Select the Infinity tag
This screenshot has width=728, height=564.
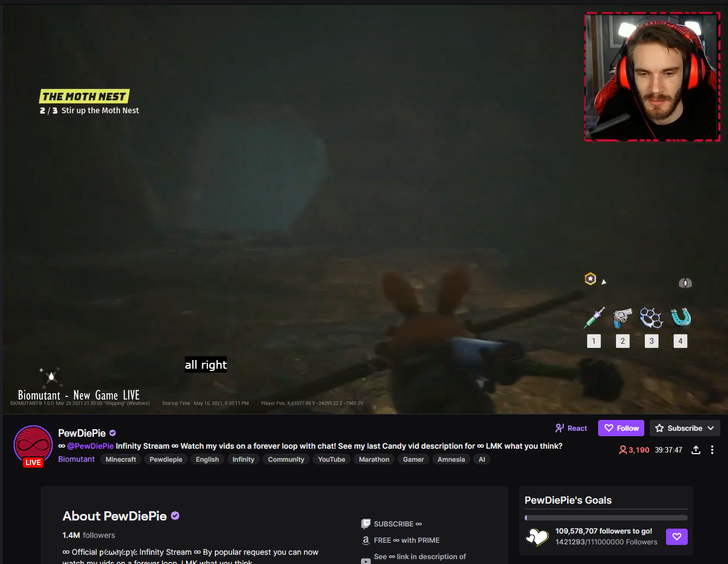tap(243, 460)
